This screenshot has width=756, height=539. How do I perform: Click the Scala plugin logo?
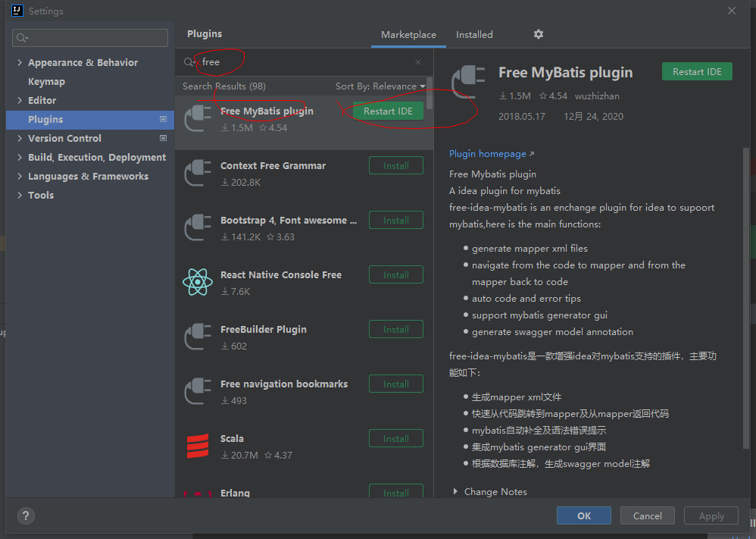click(x=198, y=446)
